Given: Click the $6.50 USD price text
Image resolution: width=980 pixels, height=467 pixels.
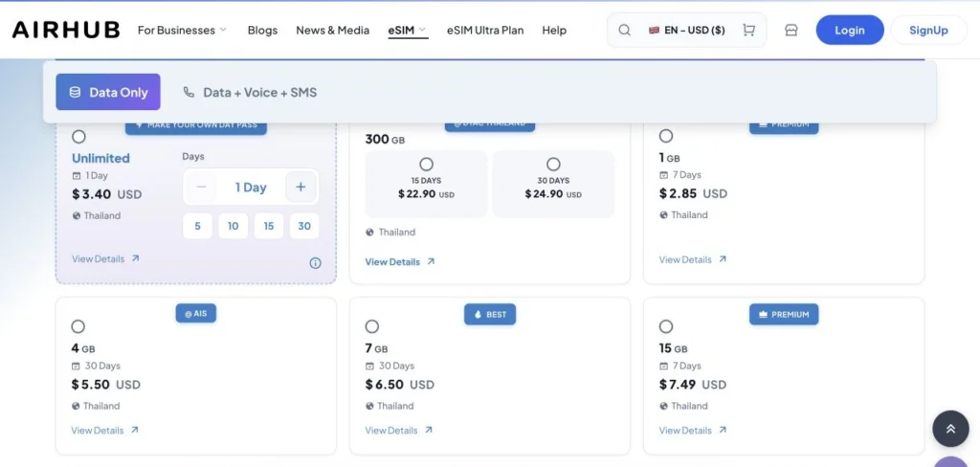Looking at the screenshot, I should pos(399,385).
